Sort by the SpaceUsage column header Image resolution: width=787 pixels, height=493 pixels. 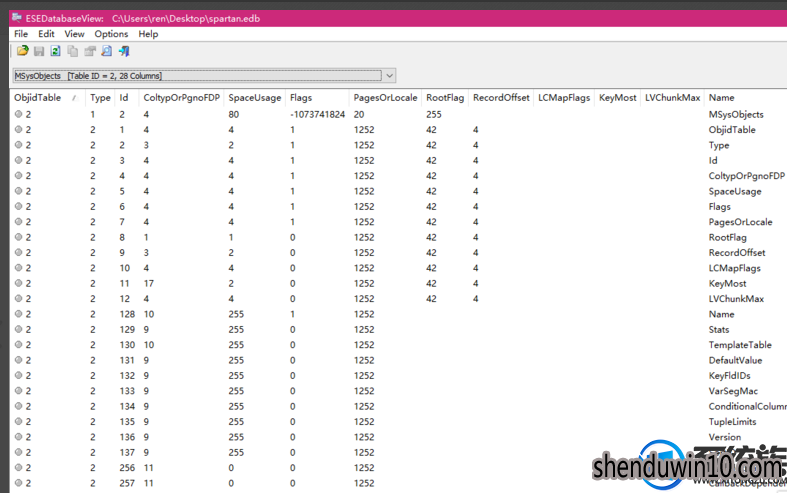pyautogui.click(x=255, y=97)
